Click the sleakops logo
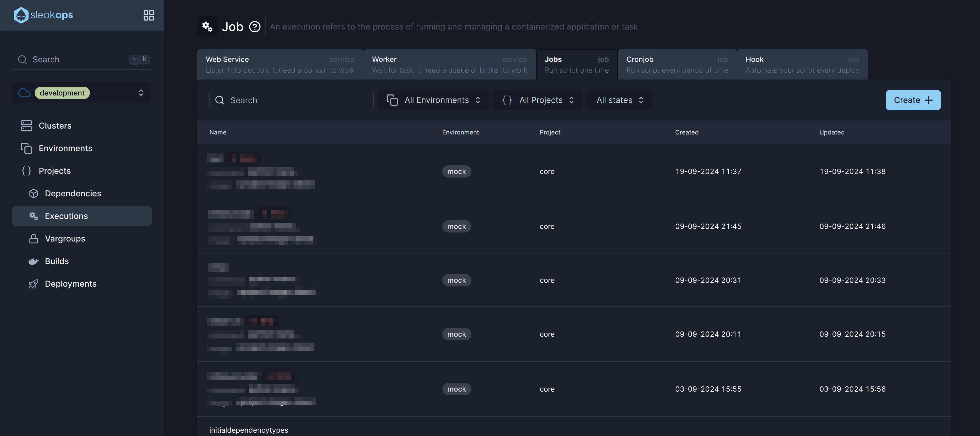980x436 pixels. click(x=43, y=15)
